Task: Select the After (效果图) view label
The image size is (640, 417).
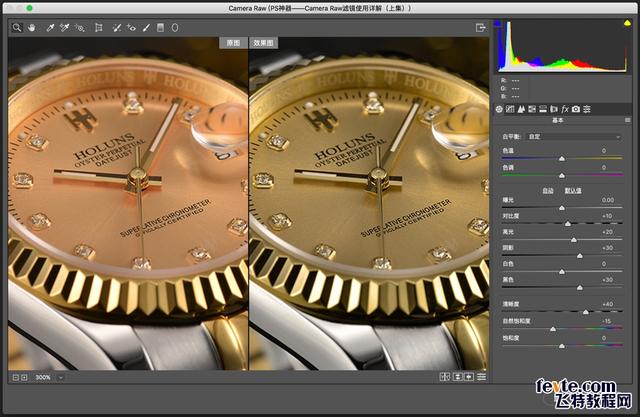Action: point(263,43)
